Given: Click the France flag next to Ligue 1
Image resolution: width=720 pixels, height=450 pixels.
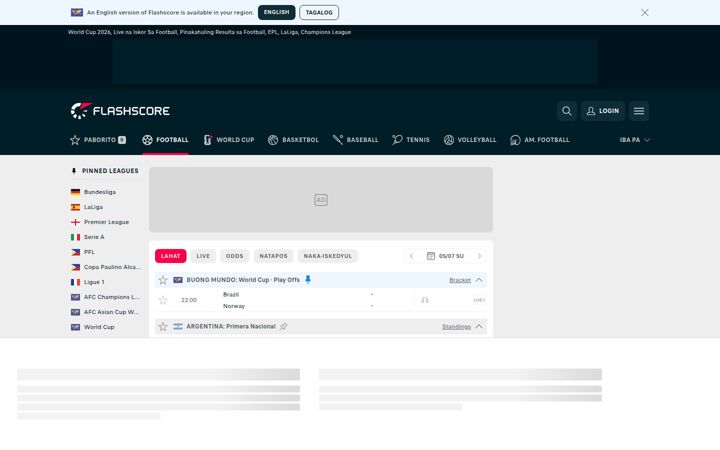Looking at the screenshot, I should (75, 282).
